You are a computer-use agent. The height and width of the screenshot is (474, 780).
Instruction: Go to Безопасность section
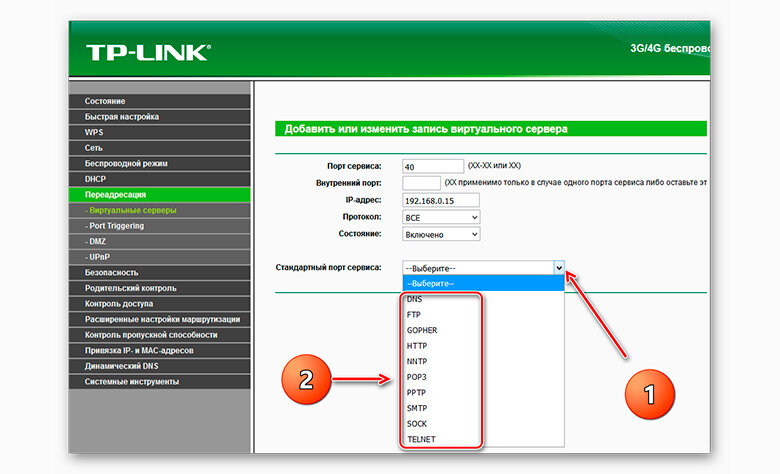pos(159,273)
